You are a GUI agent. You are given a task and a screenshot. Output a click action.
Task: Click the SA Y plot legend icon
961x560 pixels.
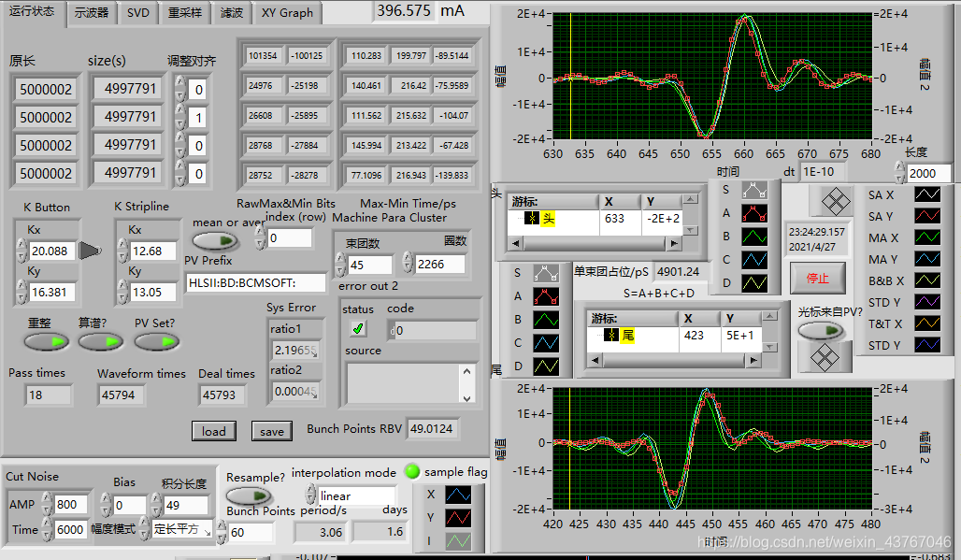pos(927,216)
